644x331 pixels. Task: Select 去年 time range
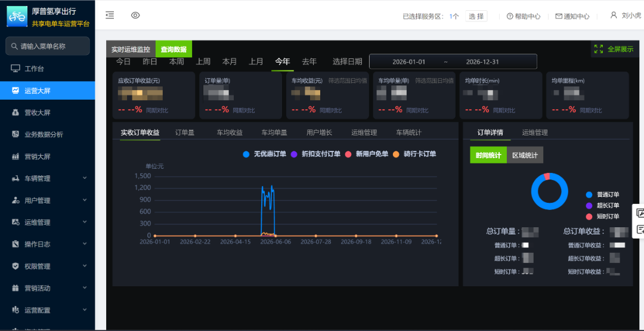pos(309,61)
